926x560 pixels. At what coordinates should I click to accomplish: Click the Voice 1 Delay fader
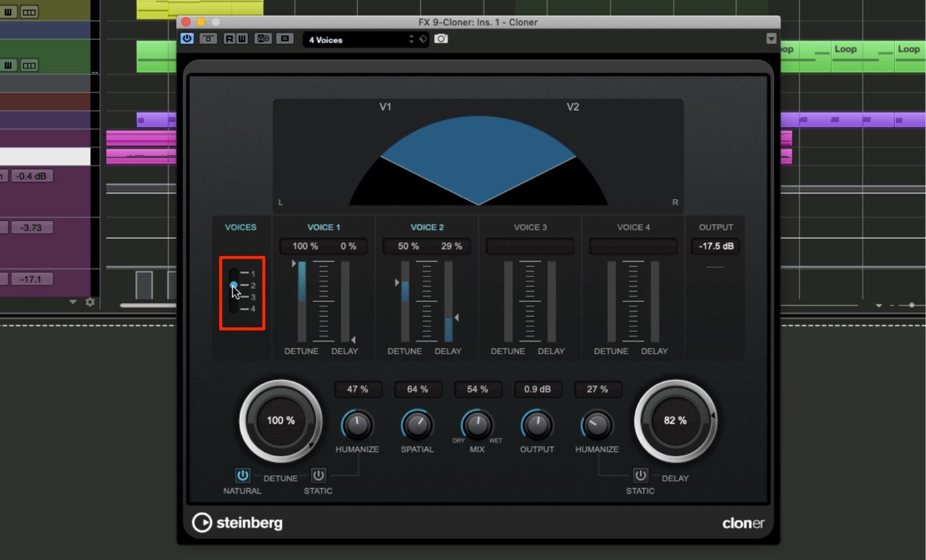point(345,301)
